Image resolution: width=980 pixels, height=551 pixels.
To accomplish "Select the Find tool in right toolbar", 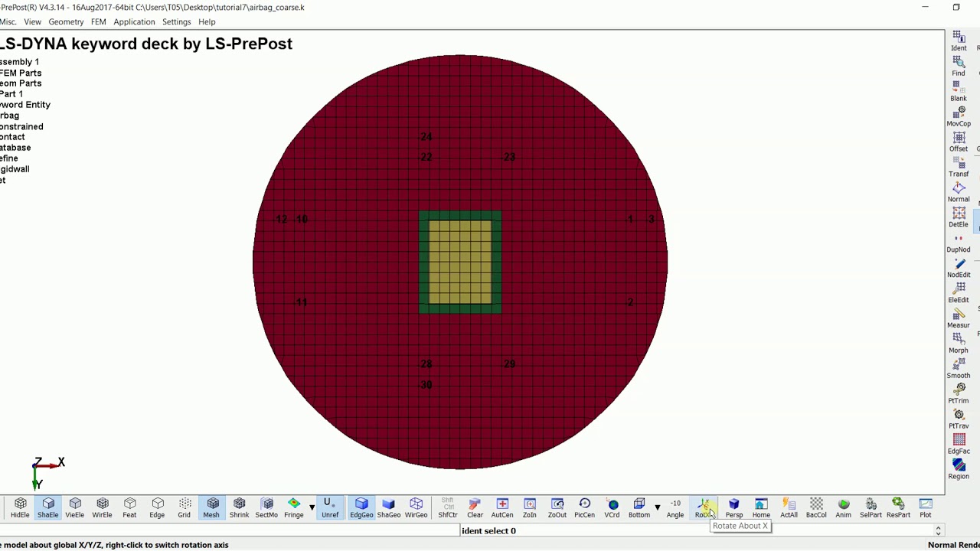I will [959, 67].
